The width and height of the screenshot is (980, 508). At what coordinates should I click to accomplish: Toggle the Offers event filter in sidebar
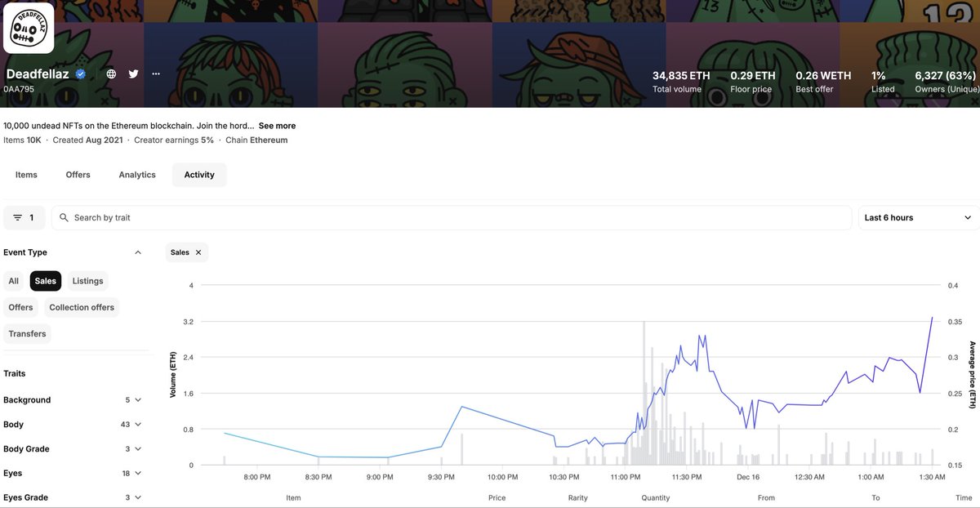(x=20, y=308)
